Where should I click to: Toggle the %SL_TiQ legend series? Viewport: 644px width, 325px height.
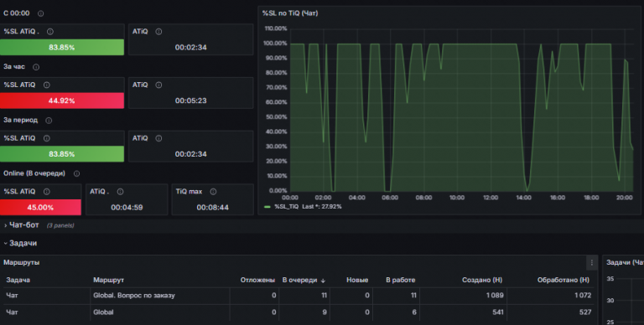pyautogui.click(x=286, y=207)
